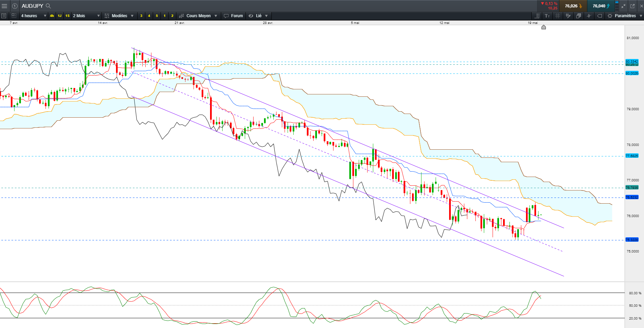Image resolution: width=644 pixels, height=328 pixels.
Task: Click the 21 avr. date label
Action: coord(180,23)
